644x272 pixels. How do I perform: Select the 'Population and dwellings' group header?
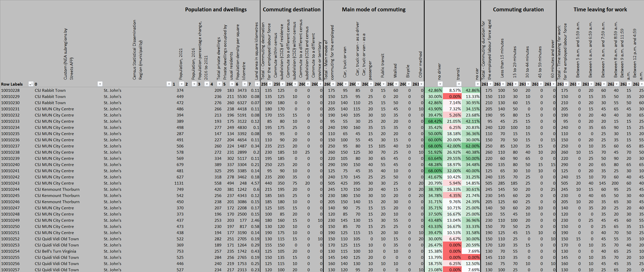[216, 10]
